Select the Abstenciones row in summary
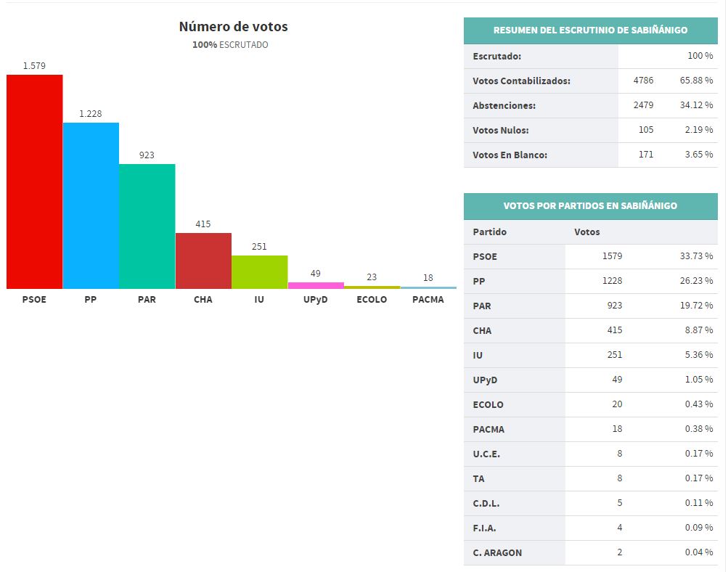Viewport: 728px width, 572px height. pos(590,105)
